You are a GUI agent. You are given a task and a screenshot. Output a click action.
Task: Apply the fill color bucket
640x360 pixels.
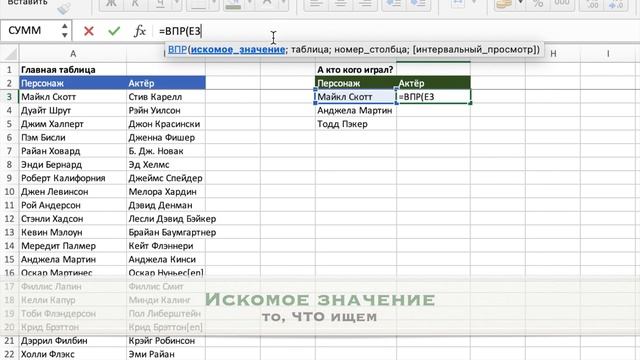tap(233, 4)
